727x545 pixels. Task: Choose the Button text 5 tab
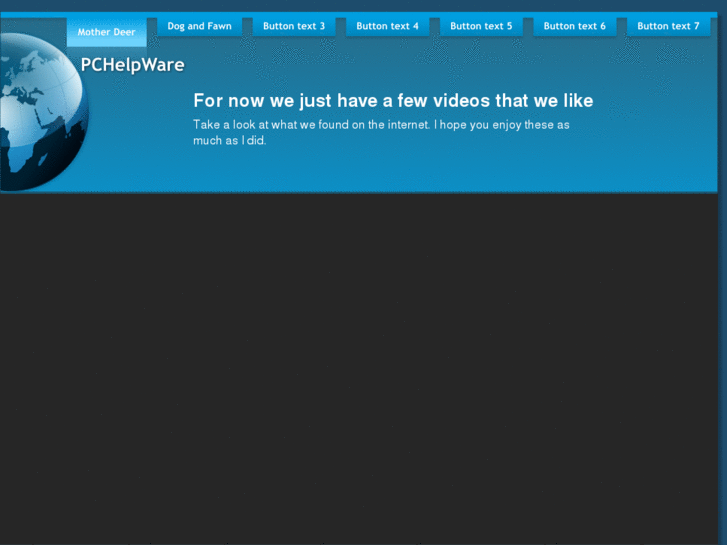tap(481, 26)
